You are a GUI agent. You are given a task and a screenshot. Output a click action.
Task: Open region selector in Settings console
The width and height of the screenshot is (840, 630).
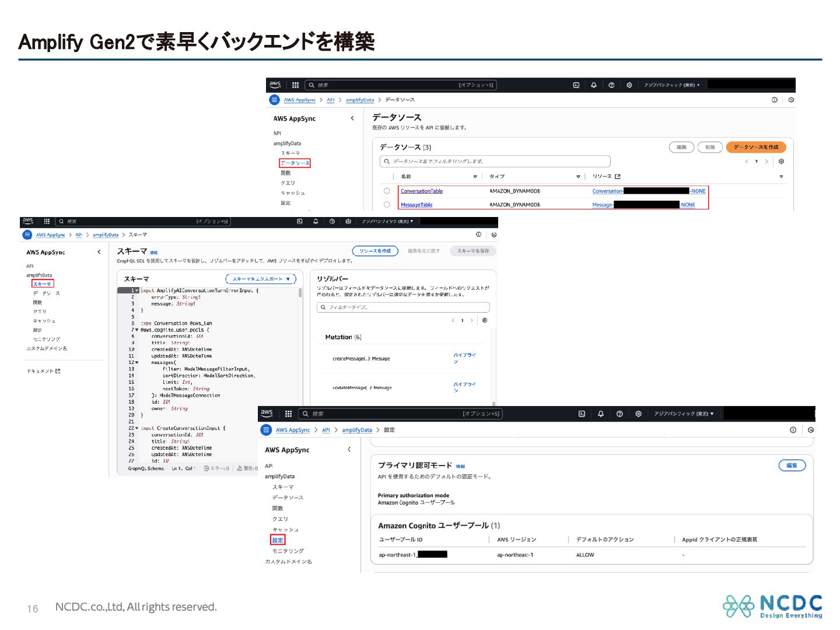click(x=684, y=414)
